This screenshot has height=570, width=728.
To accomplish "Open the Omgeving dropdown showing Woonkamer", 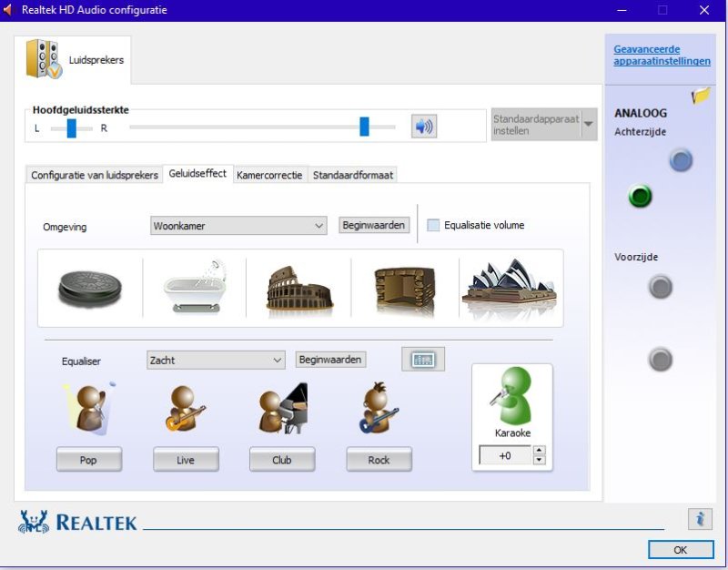I will (238, 226).
